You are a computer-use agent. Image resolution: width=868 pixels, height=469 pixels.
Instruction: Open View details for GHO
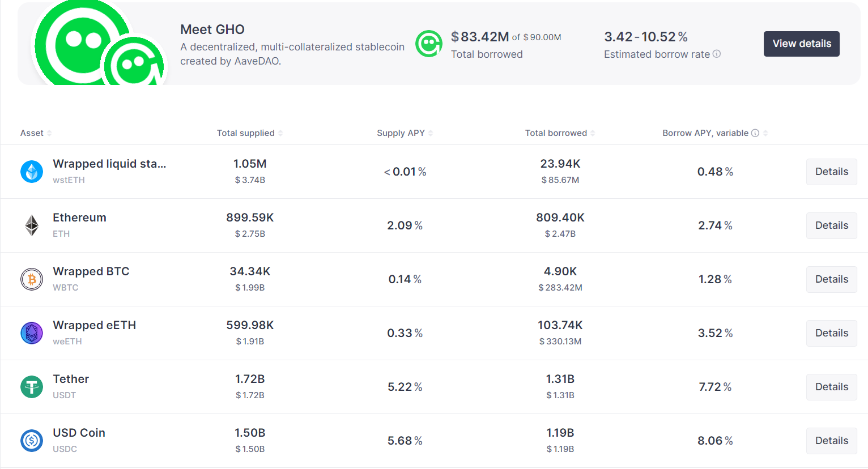click(801, 44)
